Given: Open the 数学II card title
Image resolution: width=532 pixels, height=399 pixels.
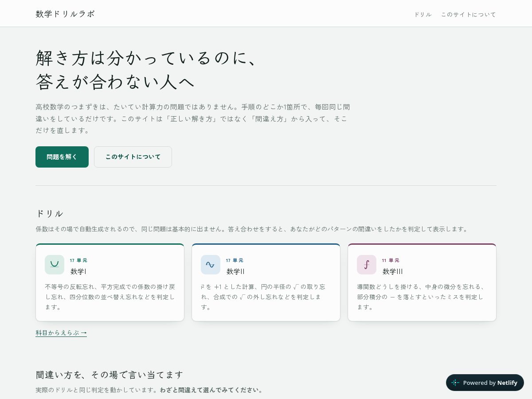Looking at the screenshot, I should click(x=235, y=271).
